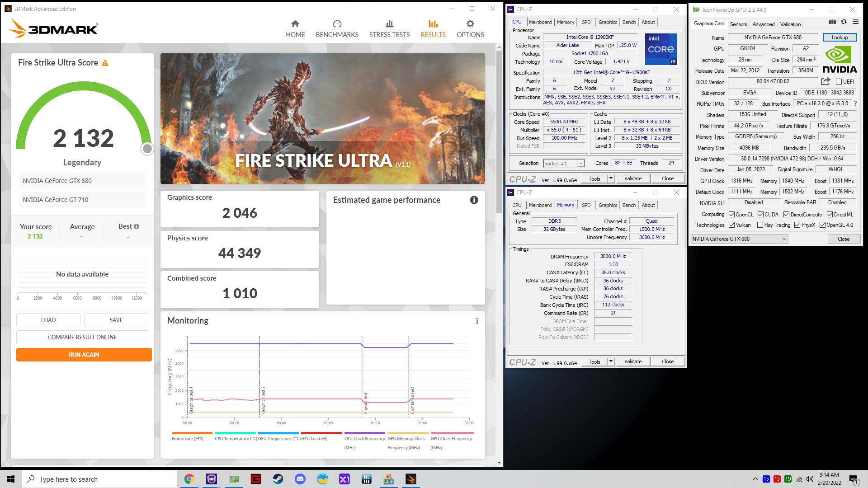The image size is (868, 488).
Task: Open the notification center icon
Action: point(854,479)
